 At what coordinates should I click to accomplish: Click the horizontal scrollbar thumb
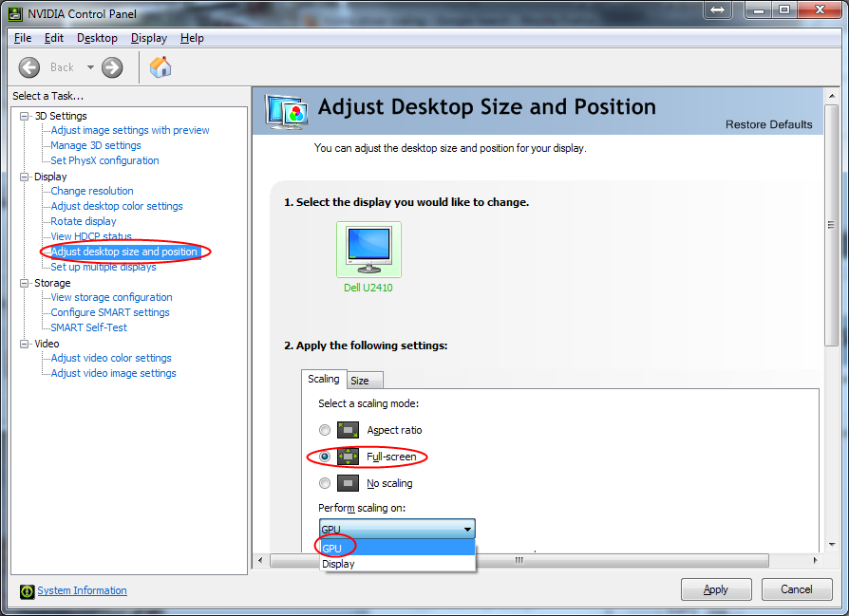click(x=519, y=560)
